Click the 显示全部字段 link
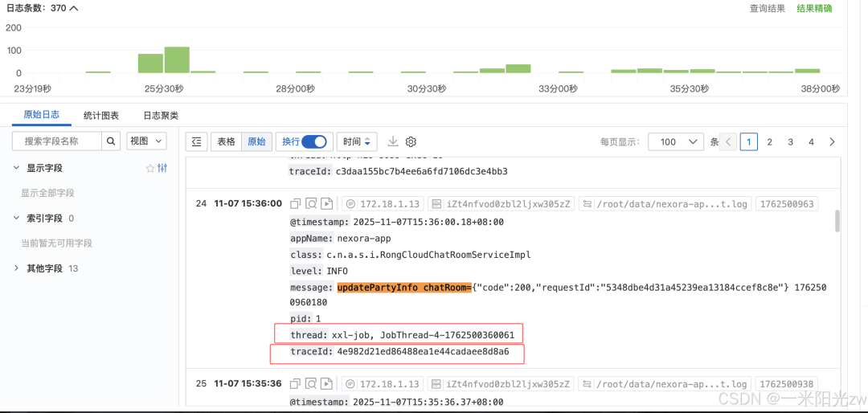The height and width of the screenshot is (413, 868). click(47, 193)
